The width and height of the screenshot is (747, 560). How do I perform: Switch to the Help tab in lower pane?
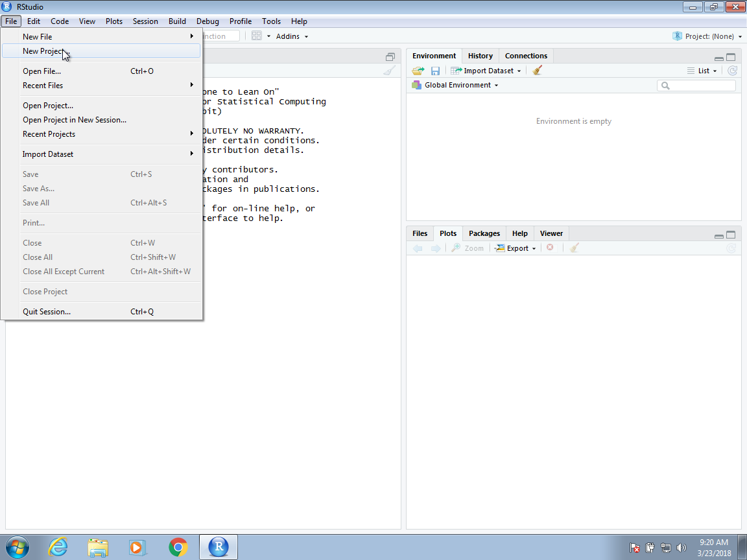coord(520,233)
